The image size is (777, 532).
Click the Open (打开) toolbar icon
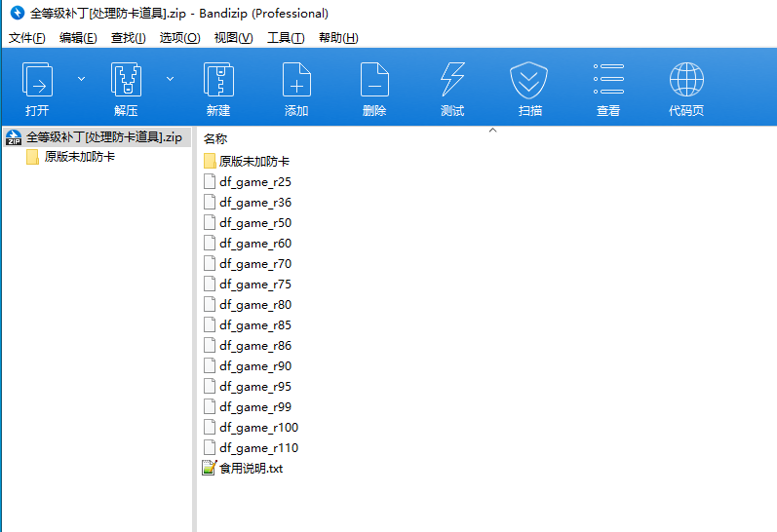(x=37, y=80)
